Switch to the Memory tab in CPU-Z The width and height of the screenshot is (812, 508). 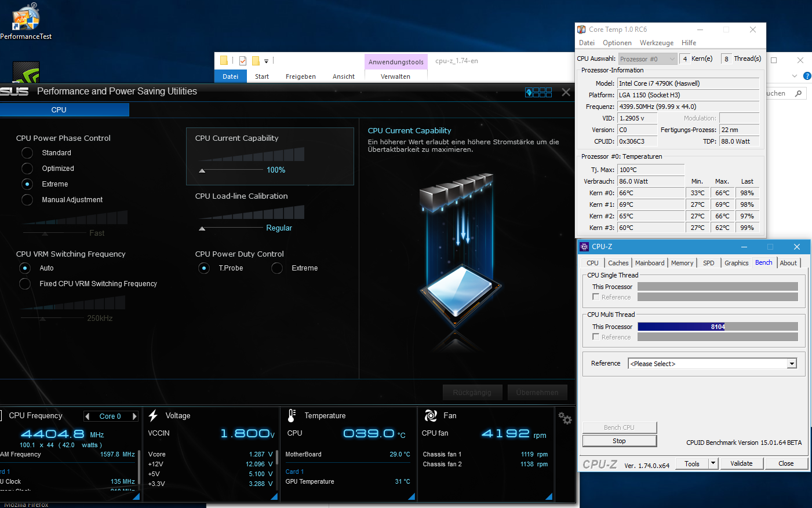[682, 263]
